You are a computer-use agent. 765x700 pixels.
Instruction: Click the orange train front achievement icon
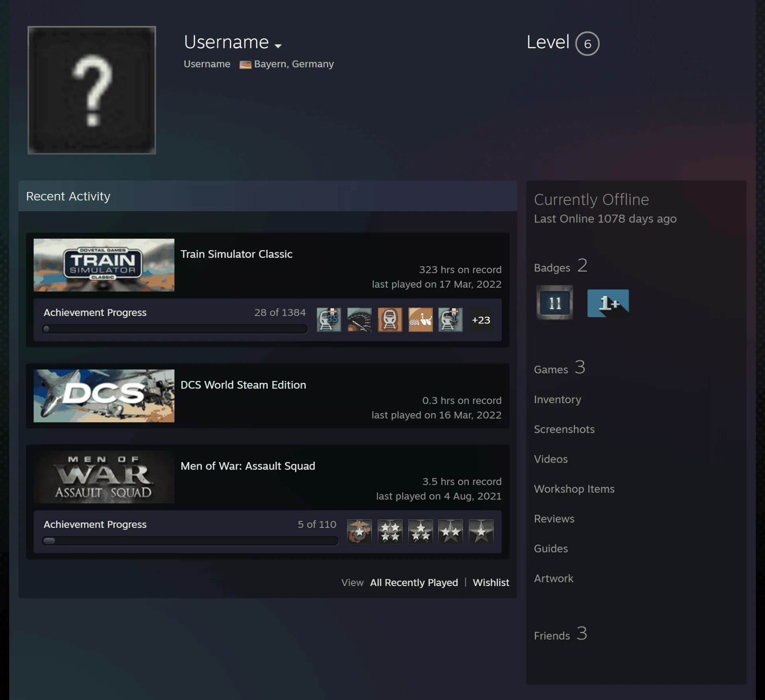click(x=390, y=320)
